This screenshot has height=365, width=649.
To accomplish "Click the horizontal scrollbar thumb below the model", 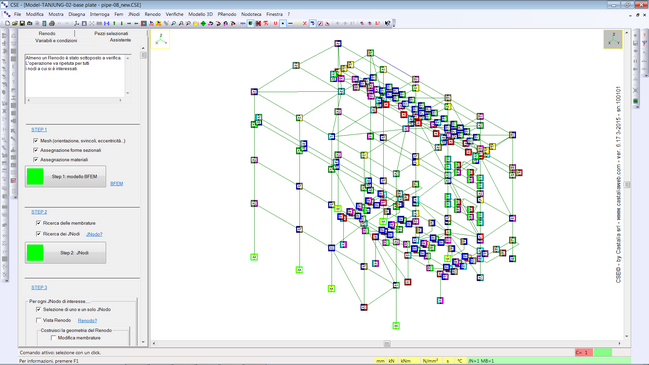I will [x=387, y=343].
